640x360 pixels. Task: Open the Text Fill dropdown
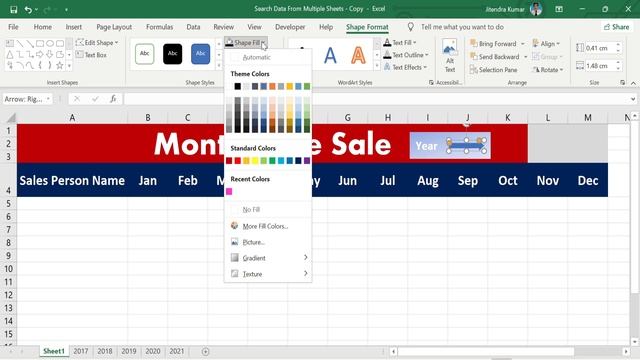(x=400, y=42)
